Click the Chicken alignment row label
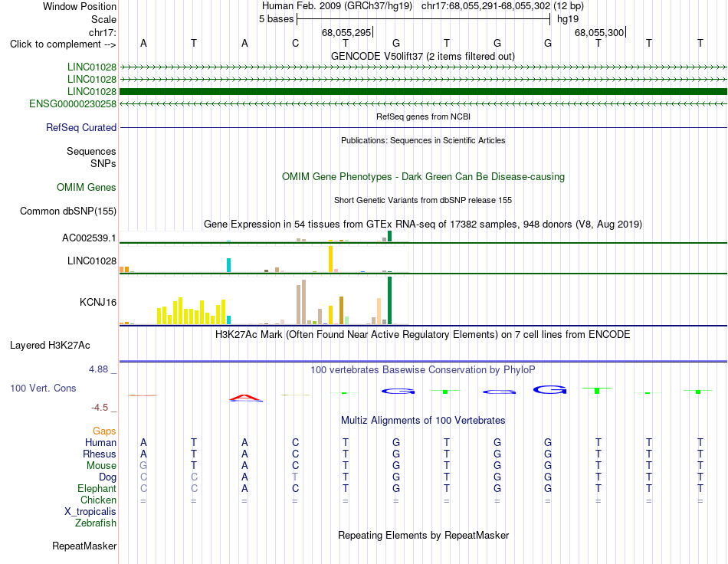This screenshot has height=564, width=728. (98, 500)
